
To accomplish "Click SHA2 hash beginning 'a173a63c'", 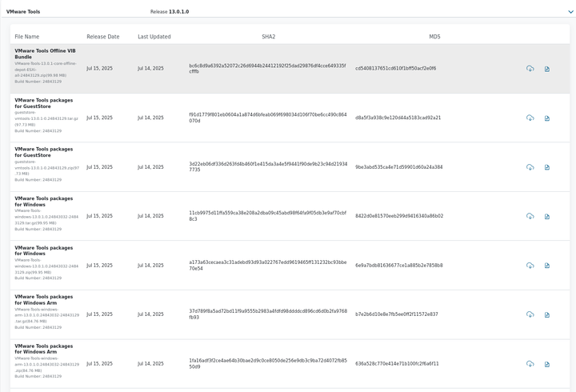I will click(268, 266).
